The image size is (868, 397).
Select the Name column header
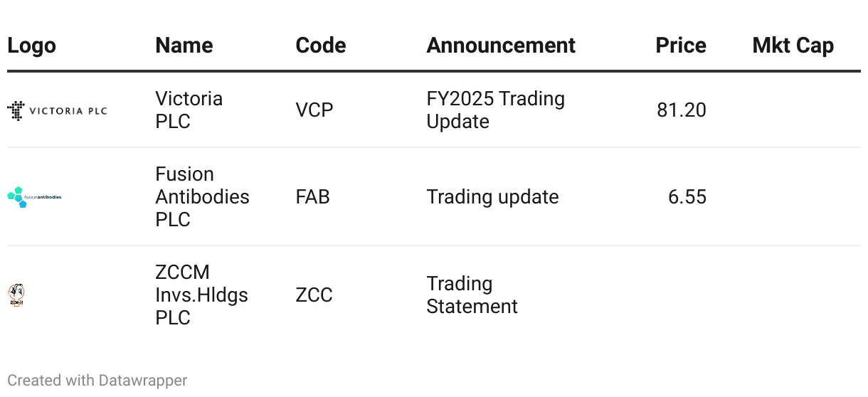(x=184, y=46)
